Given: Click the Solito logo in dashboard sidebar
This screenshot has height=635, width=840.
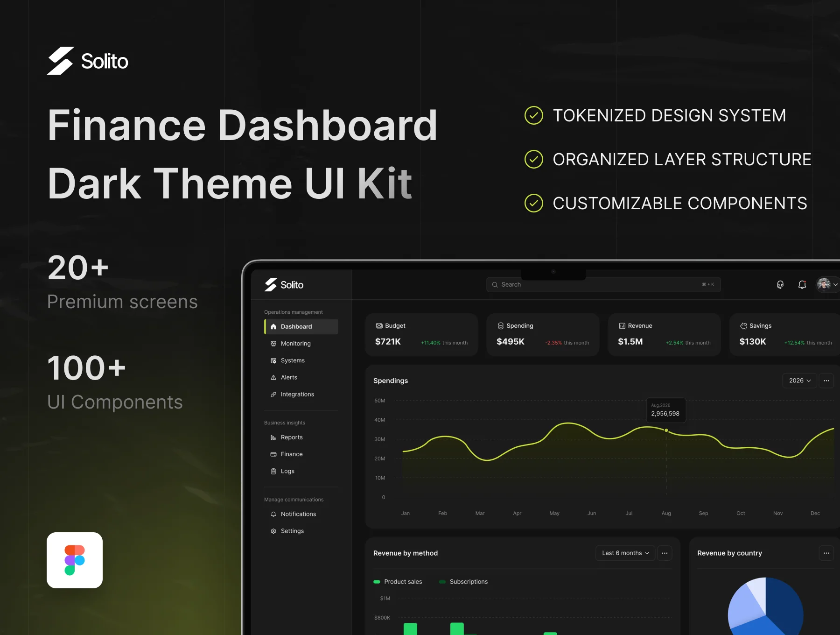Looking at the screenshot, I should (284, 285).
